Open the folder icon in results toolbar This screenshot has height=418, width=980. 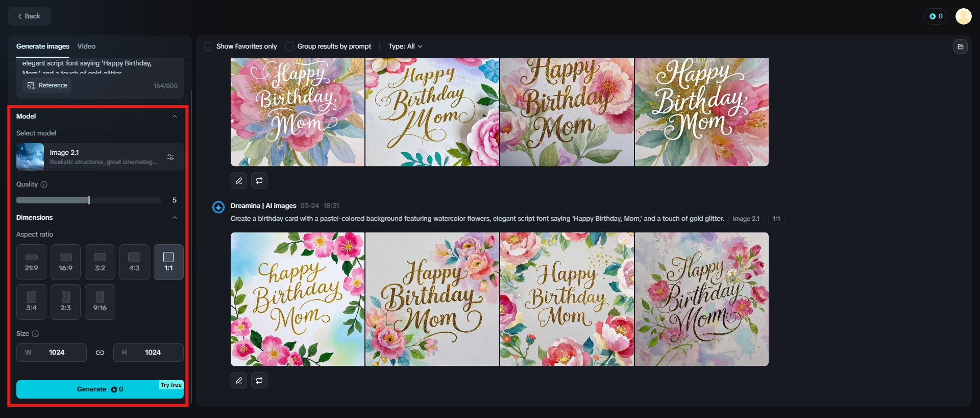pyautogui.click(x=961, y=47)
